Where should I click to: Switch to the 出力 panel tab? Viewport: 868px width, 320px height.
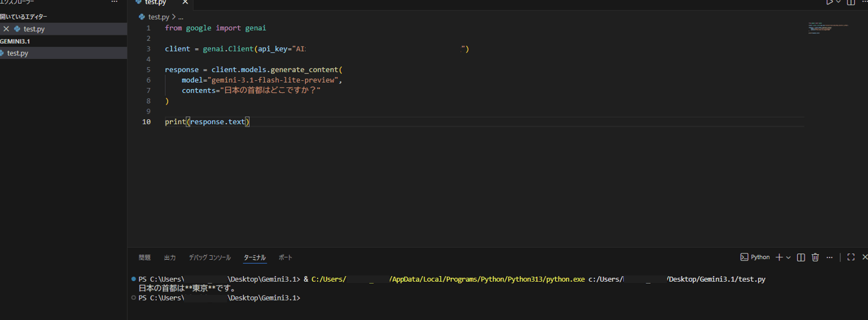(169, 258)
